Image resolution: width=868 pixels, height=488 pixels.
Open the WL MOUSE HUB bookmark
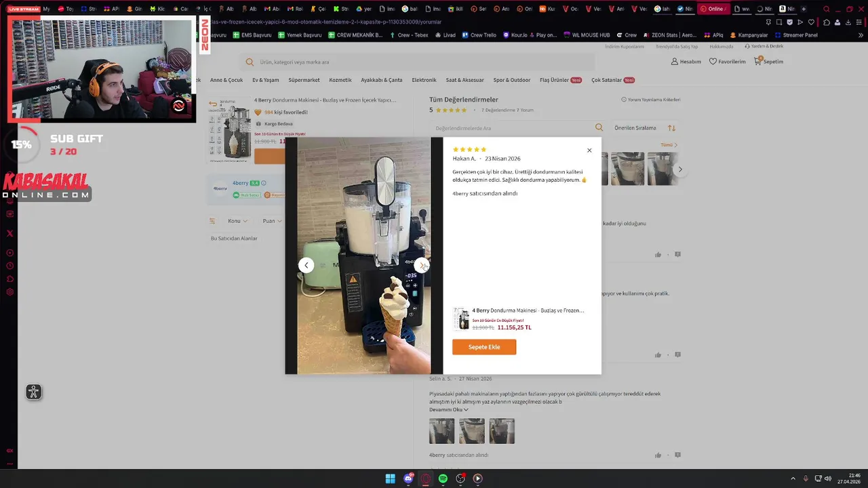[586, 35]
